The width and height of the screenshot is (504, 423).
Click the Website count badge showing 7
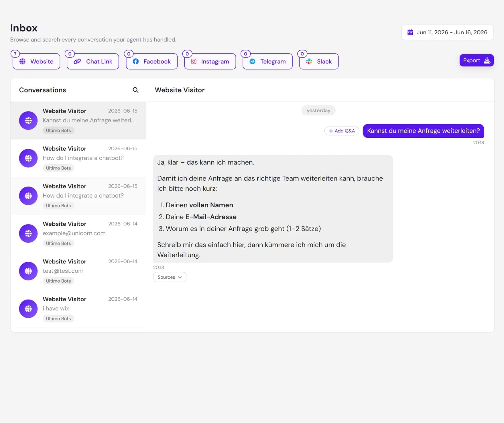(15, 54)
